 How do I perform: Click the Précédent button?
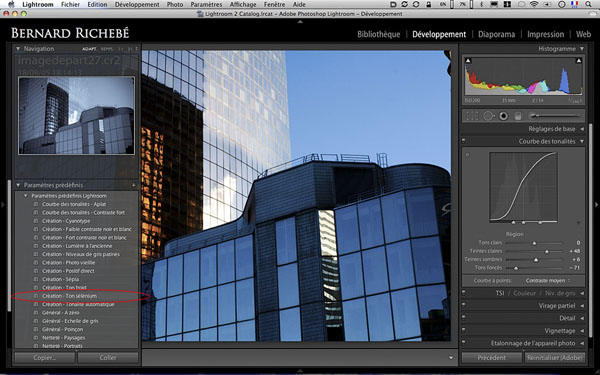492,358
